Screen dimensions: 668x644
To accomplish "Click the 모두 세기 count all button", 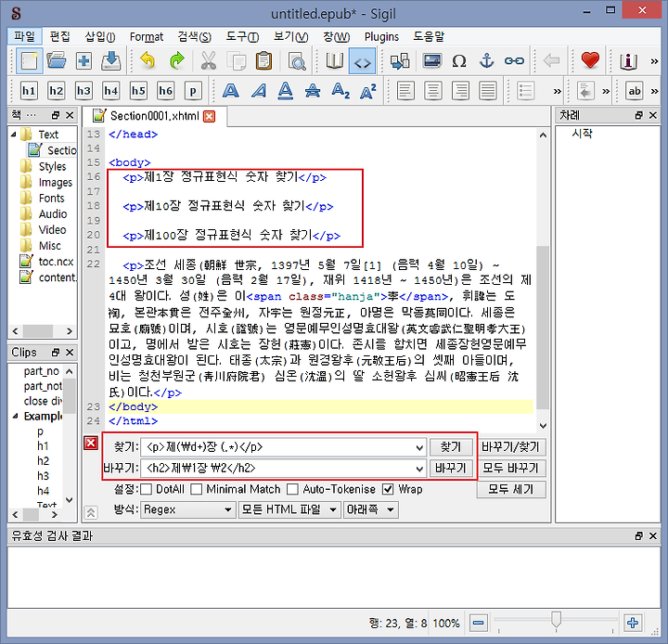I will point(511,489).
